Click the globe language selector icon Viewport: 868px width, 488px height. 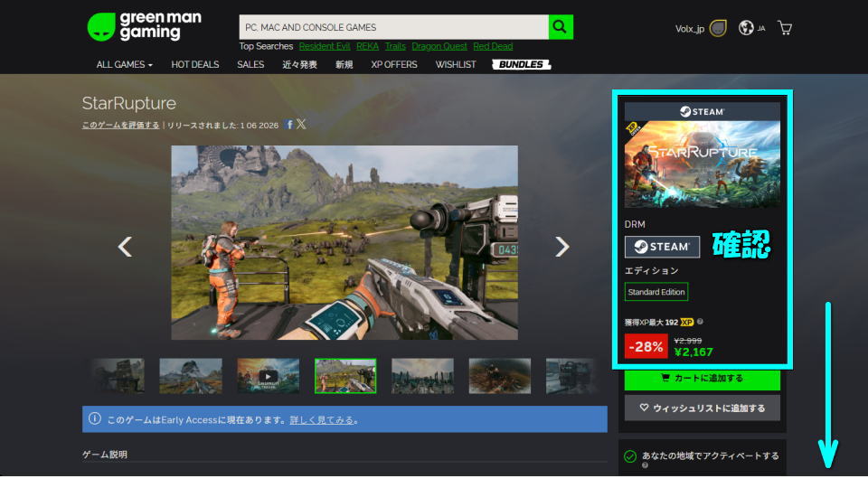[x=746, y=28]
